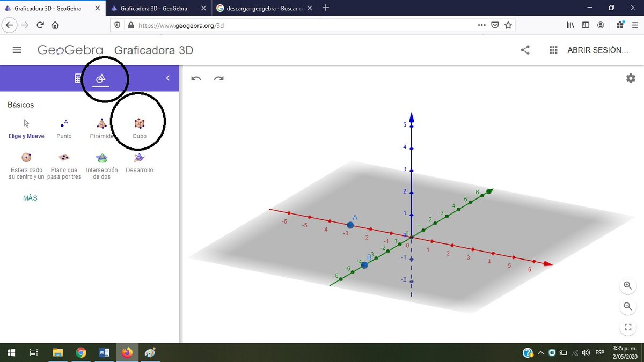Select point B in the 3D view
The height and width of the screenshot is (362, 644).
[364, 265]
